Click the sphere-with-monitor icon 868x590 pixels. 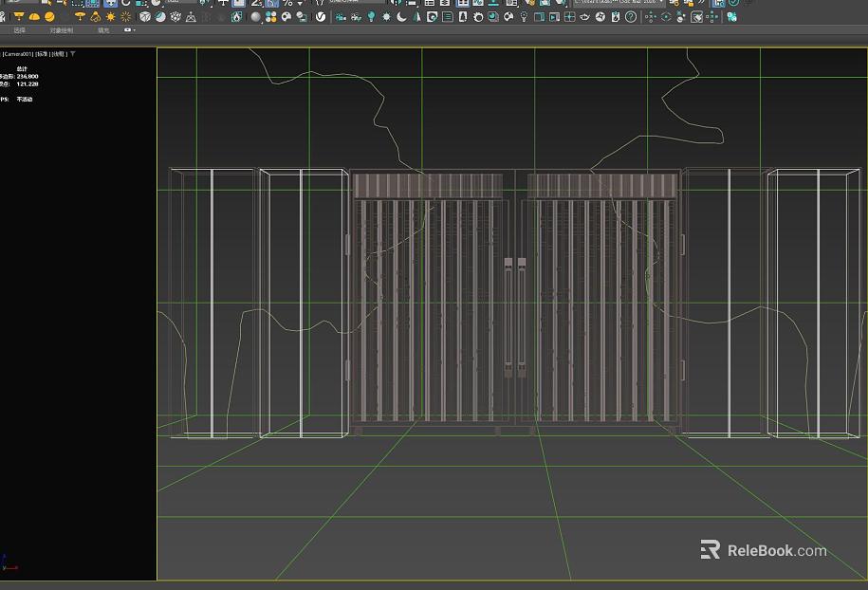tap(302, 17)
